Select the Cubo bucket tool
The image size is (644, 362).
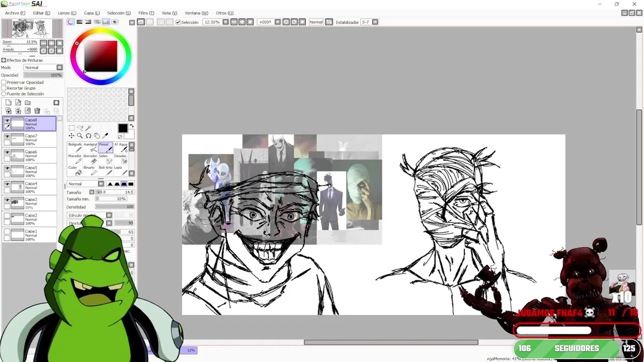pos(75,170)
